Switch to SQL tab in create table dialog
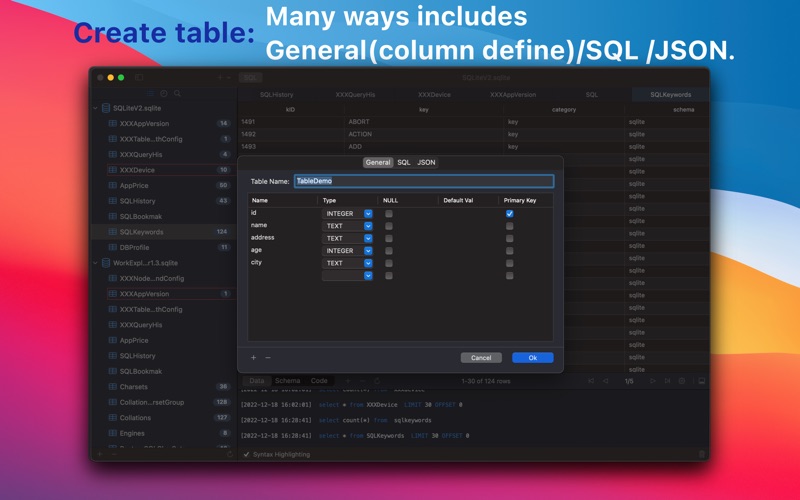Viewport: 800px width, 500px height. coord(404,162)
